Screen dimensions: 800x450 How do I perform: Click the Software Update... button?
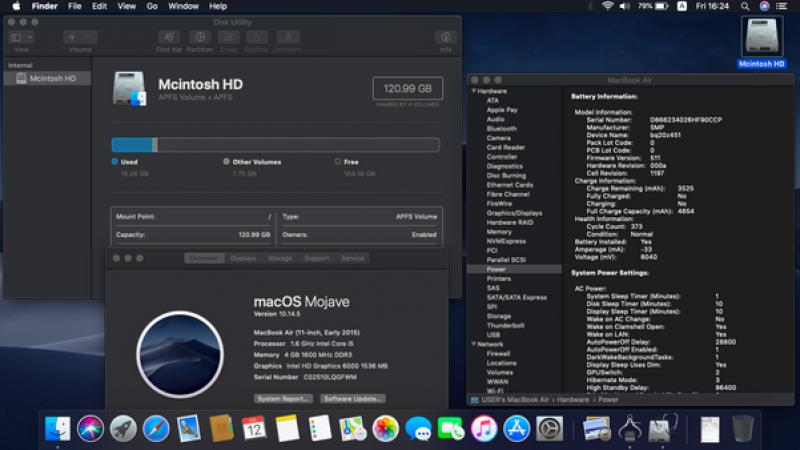click(353, 398)
